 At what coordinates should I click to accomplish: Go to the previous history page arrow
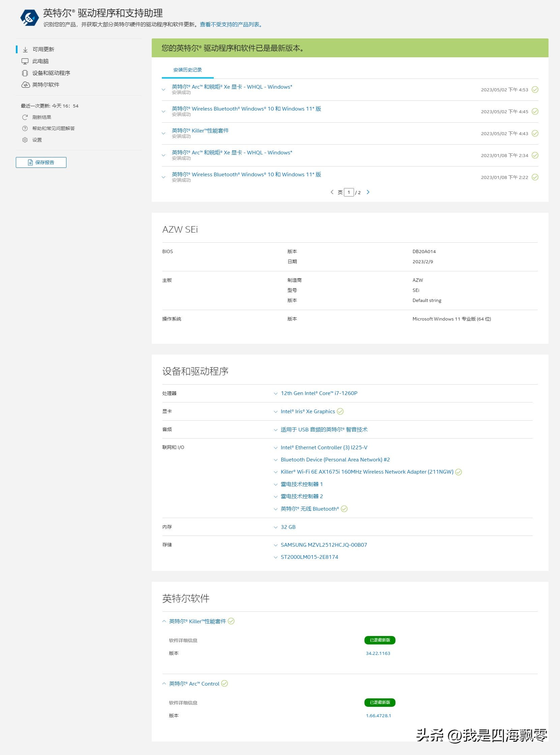(332, 192)
